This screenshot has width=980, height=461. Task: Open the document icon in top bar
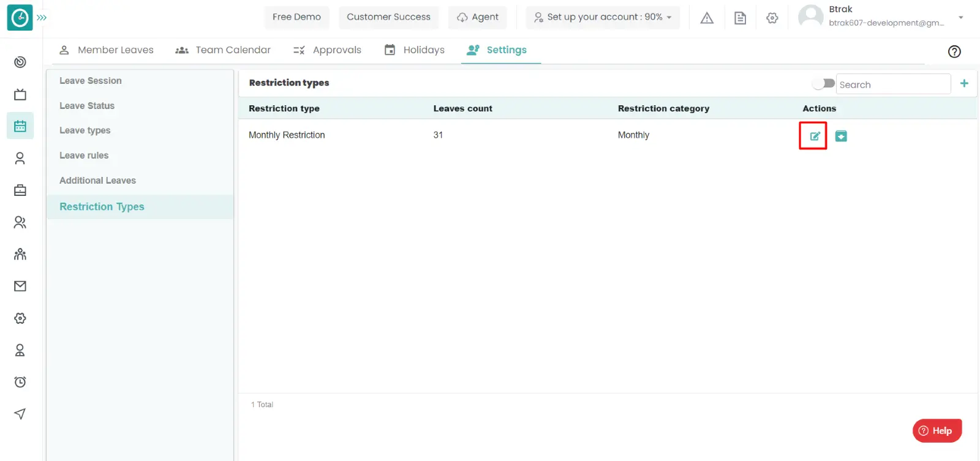coord(740,18)
